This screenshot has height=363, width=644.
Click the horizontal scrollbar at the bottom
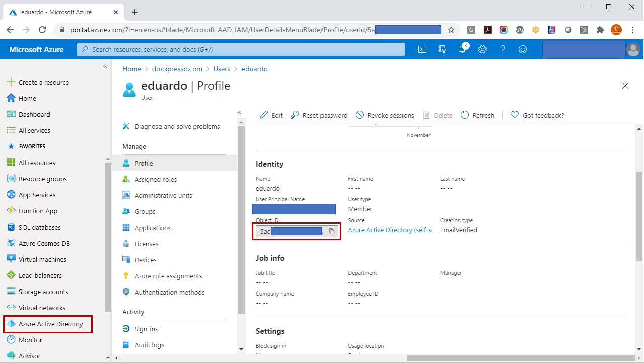[x=521, y=358]
